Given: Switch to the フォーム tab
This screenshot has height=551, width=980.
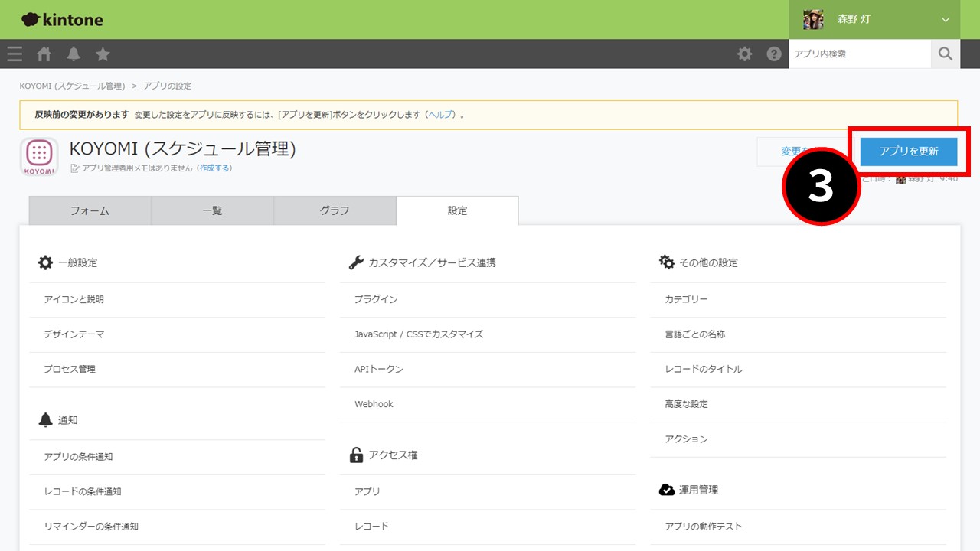Looking at the screenshot, I should tap(90, 211).
